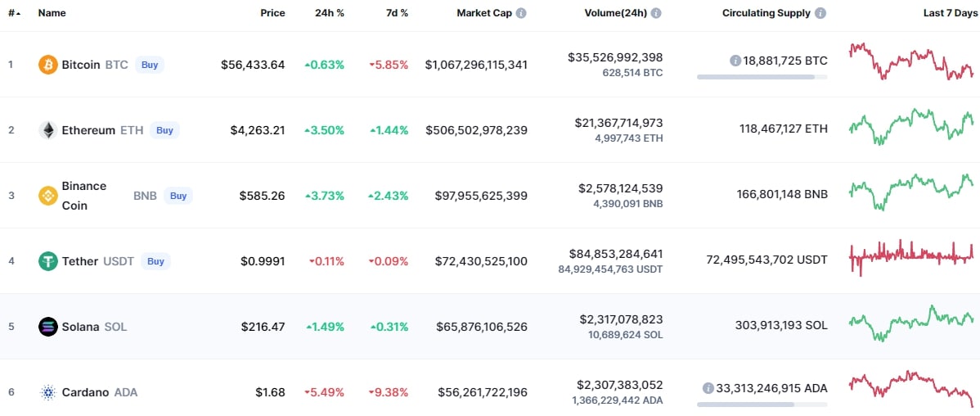Click Ethereum price $4,263.21

pyautogui.click(x=258, y=130)
